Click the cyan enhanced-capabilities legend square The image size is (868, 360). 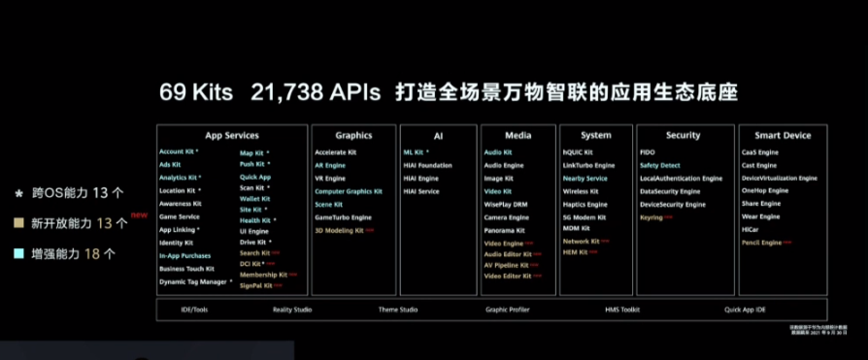18,254
